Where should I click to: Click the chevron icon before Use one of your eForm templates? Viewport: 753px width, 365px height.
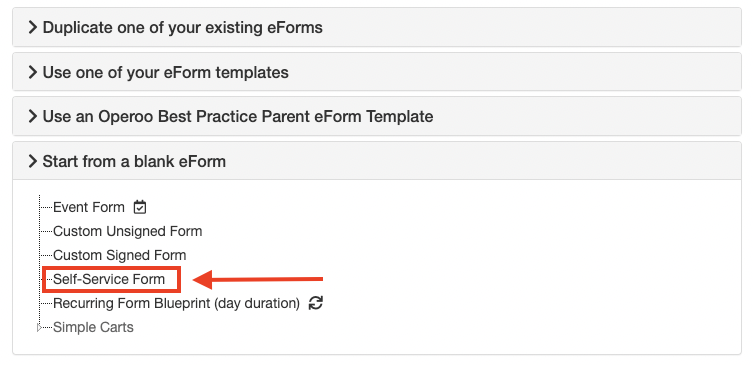[32, 72]
